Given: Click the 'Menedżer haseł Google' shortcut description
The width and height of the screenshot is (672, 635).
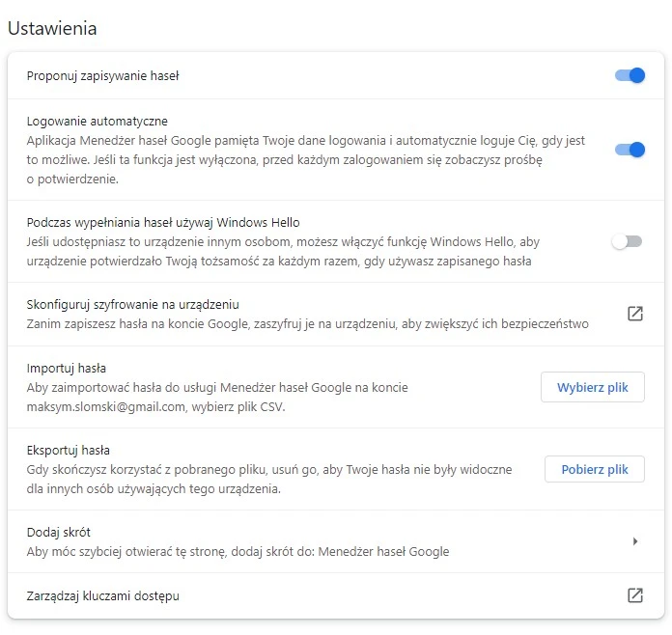Looking at the screenshot, I should click(238, 552).
